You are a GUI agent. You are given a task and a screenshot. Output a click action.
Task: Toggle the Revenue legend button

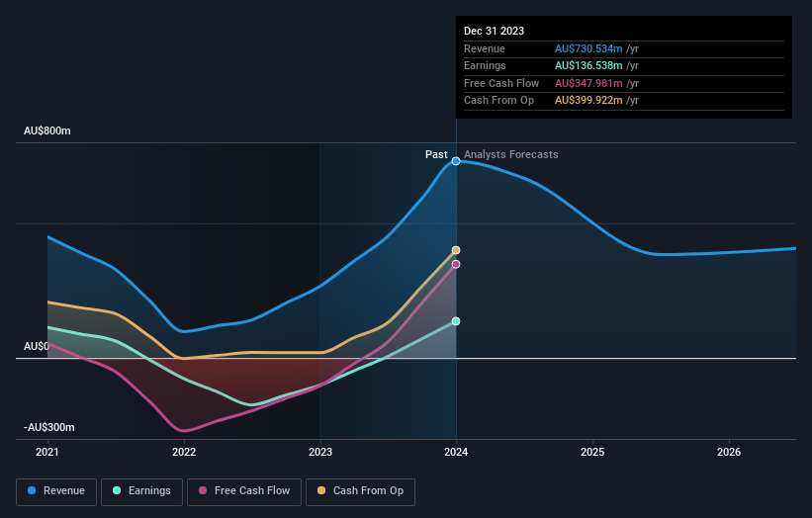[56, 491]
